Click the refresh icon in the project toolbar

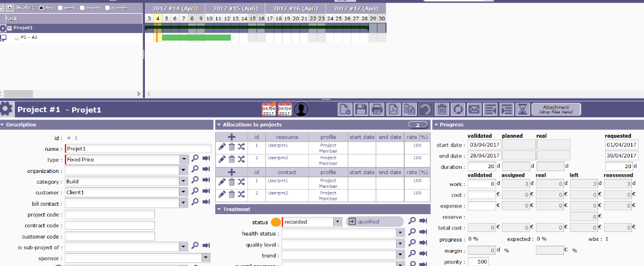(x=458, y=109)
